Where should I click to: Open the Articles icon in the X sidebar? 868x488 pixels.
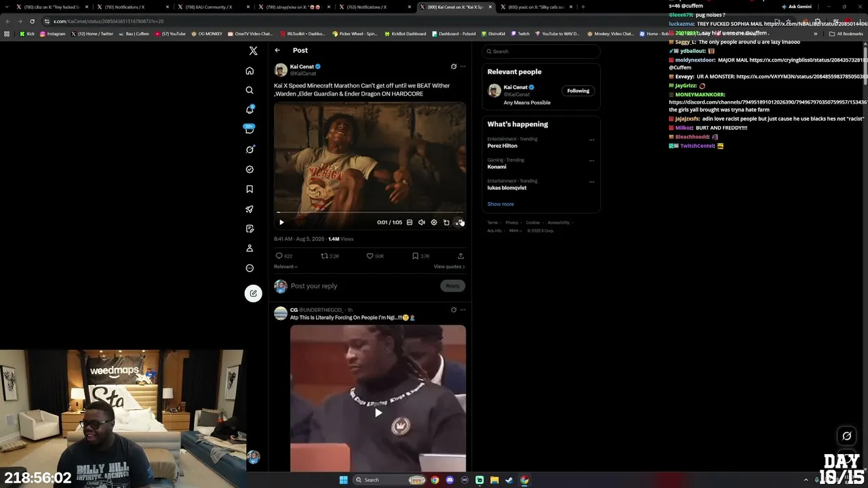[x=250, y=228]
